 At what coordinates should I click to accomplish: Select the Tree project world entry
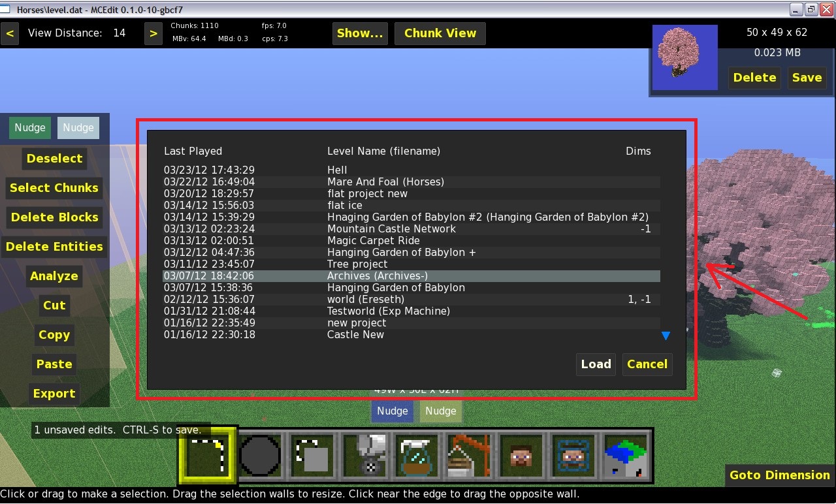click(357, 264)
